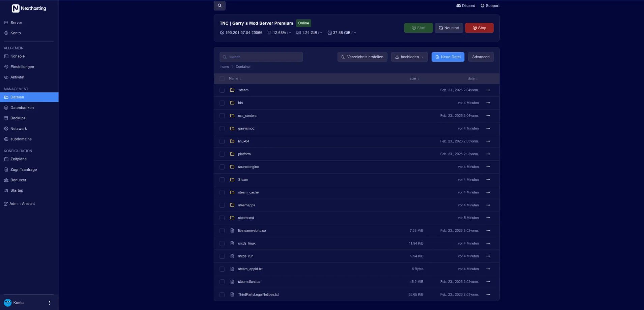Viewport: 644px width, 310px height.
Task: Open actions menu for steamclient.so
Action: 488,282
